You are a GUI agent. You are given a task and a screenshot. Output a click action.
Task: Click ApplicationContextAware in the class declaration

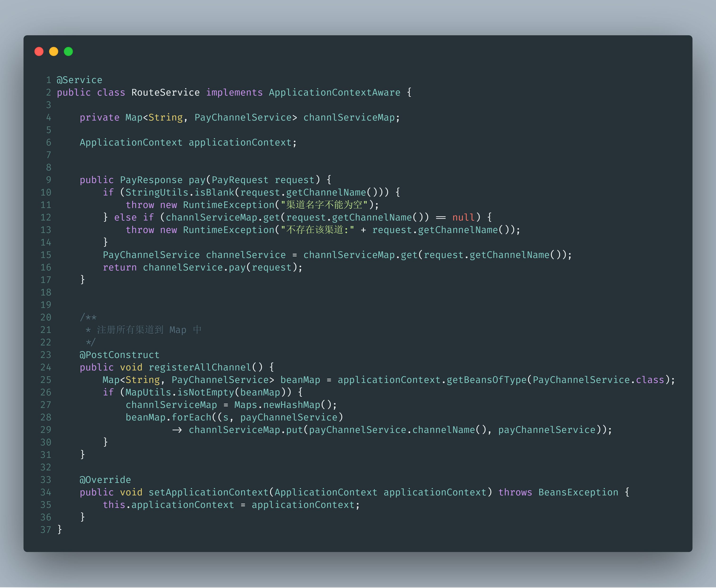[x=334, y=93]
